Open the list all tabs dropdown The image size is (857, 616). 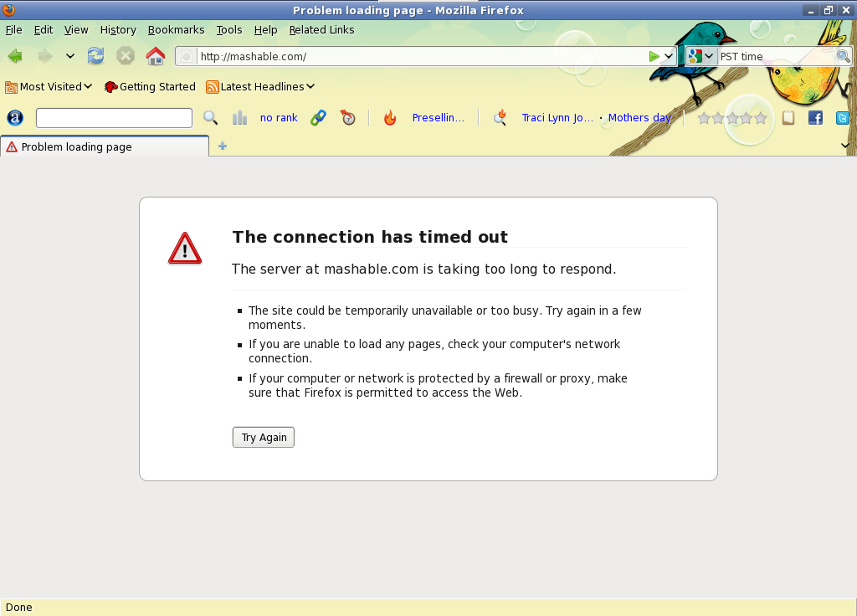click(x=845, y=146)
